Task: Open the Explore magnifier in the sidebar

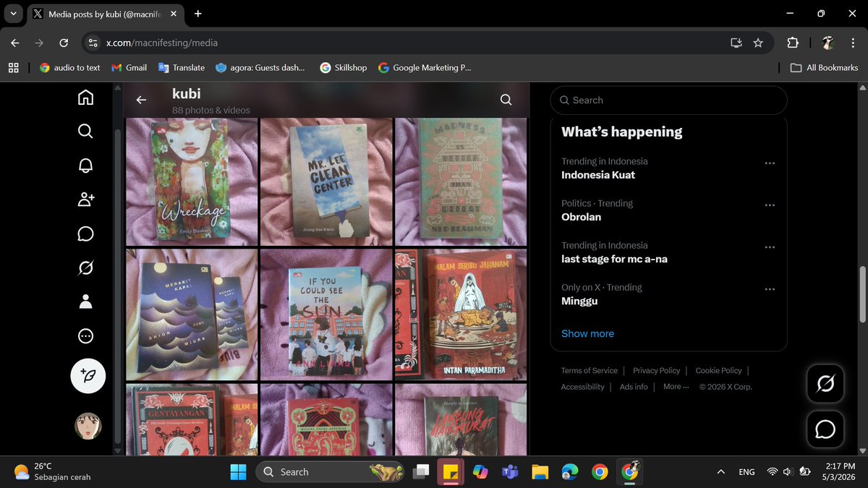Action: [x=85, y=131]
